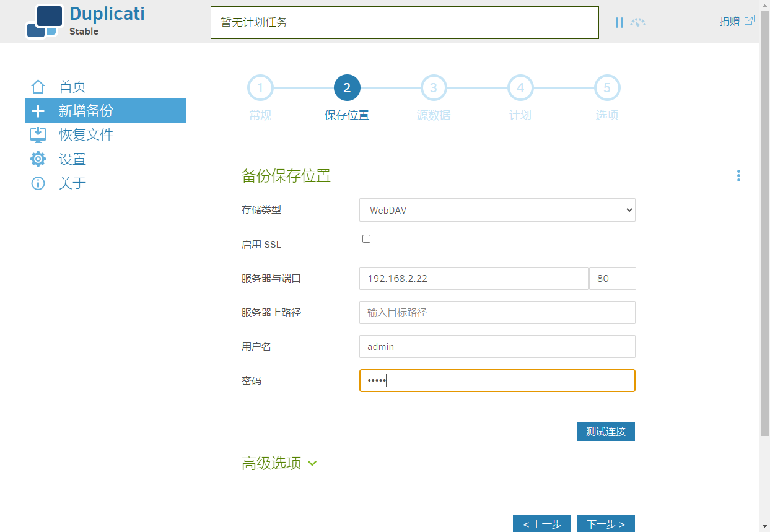Open the 存储类型 WebDAV dropdown
The width and height of the screenshot is (770, 532).
click(497, 210)
